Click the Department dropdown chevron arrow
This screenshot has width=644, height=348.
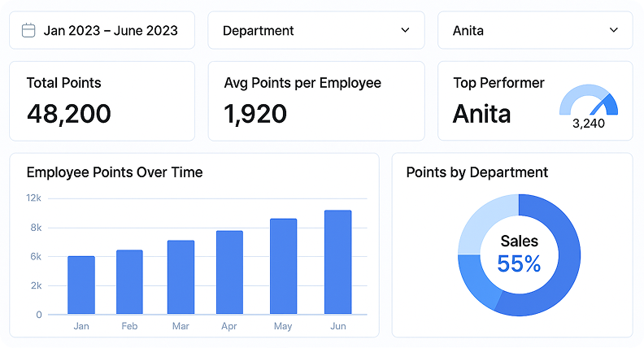[x=405, y=31]
